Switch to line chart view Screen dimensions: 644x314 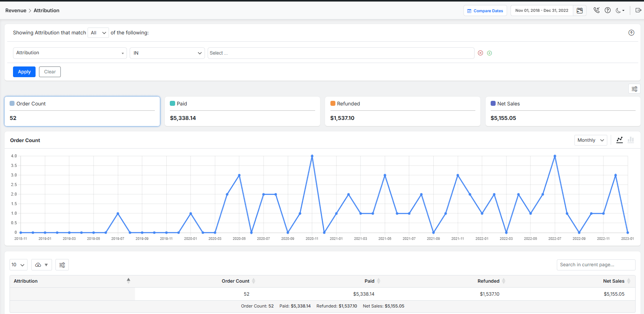(620, 140)
